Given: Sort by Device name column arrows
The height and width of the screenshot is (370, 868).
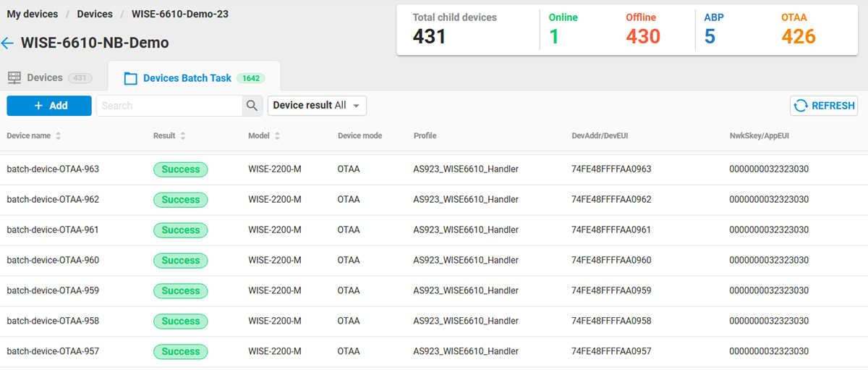Looking at the screenshot, I should click(58, 136).
